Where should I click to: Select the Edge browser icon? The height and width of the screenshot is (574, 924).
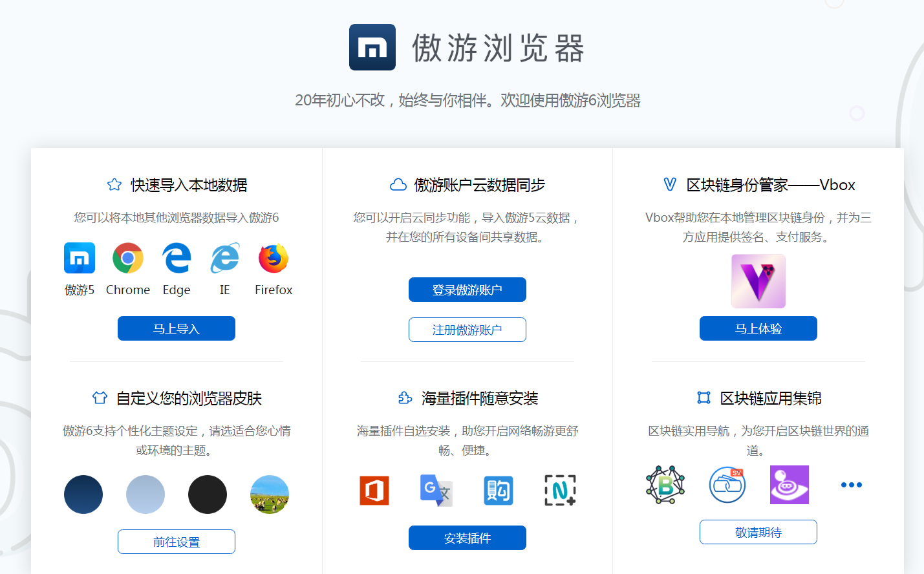tap(177, 258)
